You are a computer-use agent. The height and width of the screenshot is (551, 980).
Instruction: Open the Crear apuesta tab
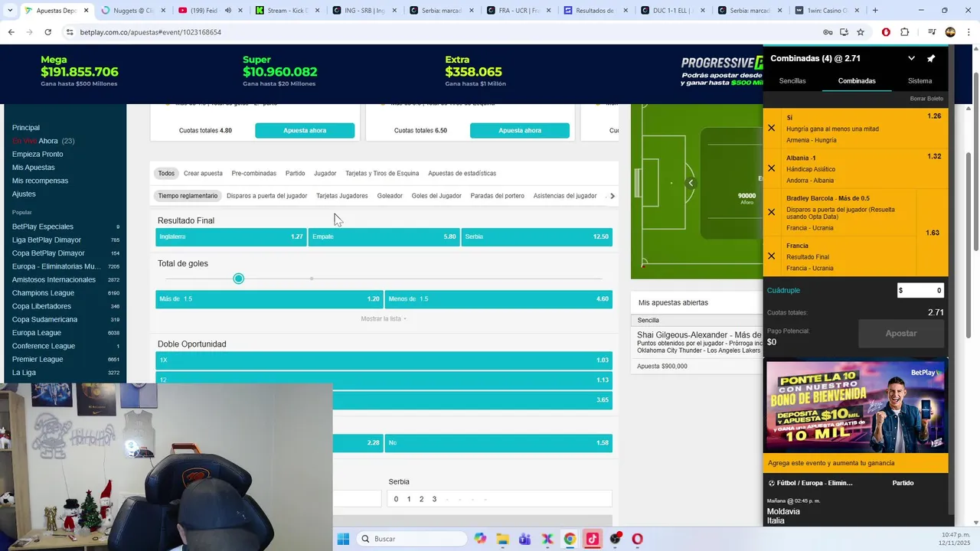tap(203, 174)
